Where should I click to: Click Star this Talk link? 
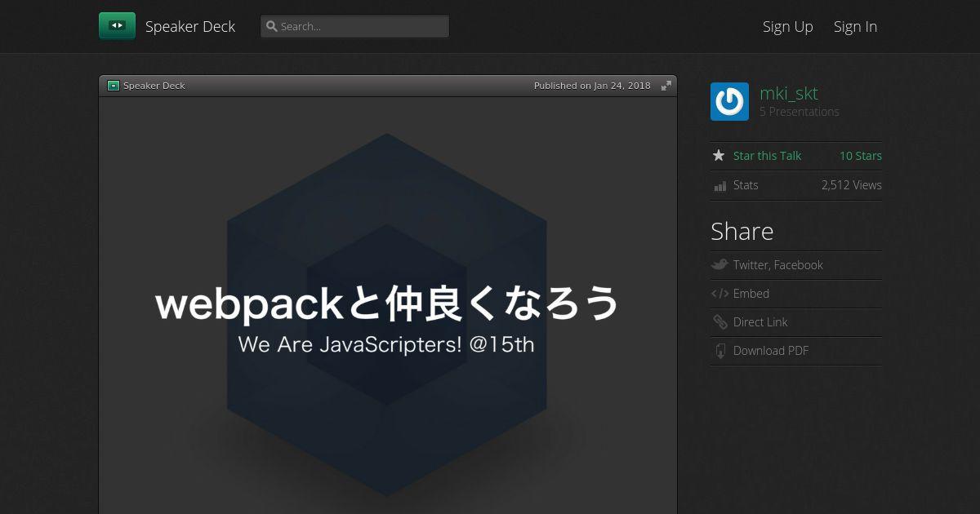click(x=767, y=156)
